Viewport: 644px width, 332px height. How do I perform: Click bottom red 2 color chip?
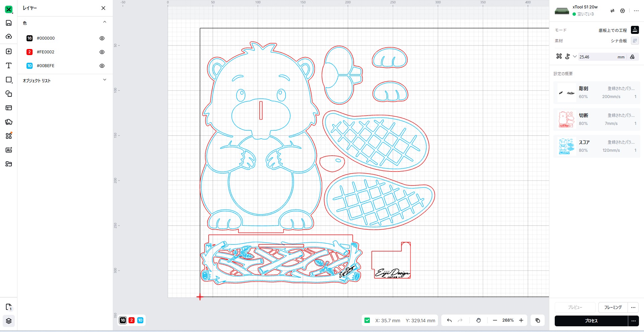click(132, 320)
